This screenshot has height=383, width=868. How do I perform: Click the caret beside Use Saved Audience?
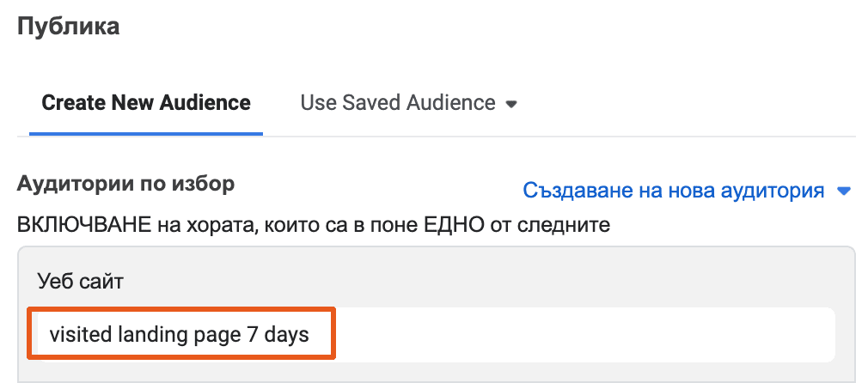511,105
